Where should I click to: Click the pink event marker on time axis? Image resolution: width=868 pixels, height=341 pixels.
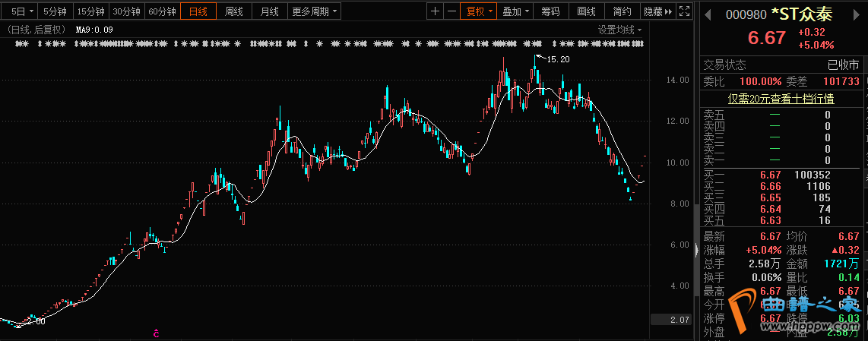click(x=156, y=333)
